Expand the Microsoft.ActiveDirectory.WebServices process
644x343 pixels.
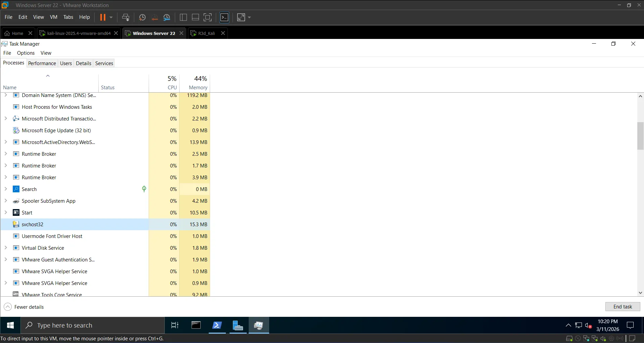[6, 142]
